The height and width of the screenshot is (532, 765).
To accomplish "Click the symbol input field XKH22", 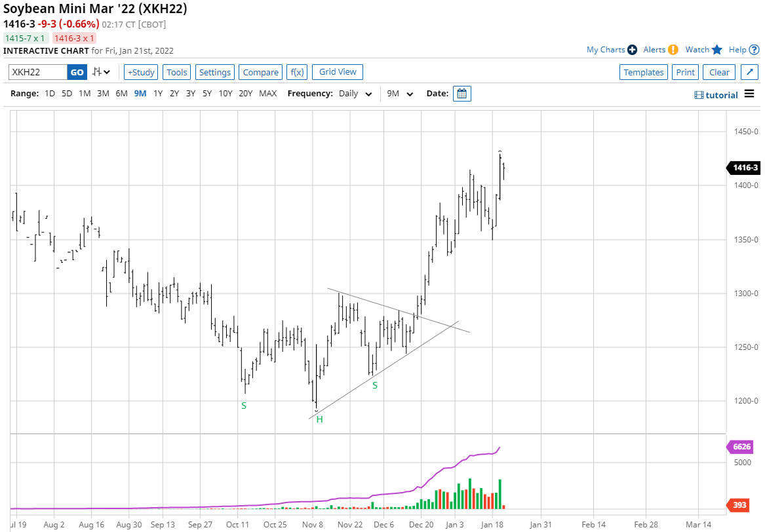I will [38, 72].
